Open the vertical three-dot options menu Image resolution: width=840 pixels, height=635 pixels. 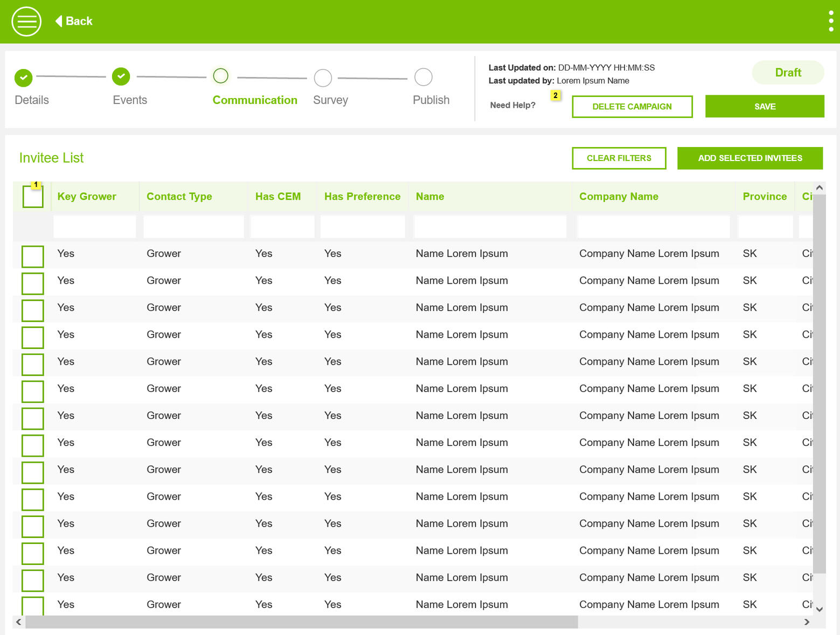click(830, 22)
